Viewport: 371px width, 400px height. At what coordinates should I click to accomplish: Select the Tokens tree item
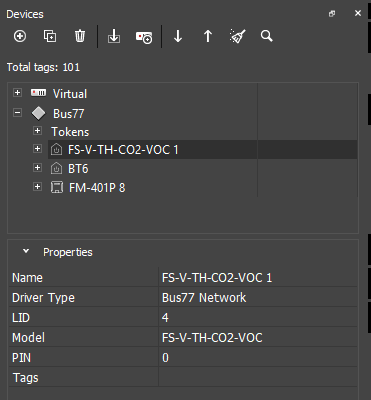pos(70,132)
